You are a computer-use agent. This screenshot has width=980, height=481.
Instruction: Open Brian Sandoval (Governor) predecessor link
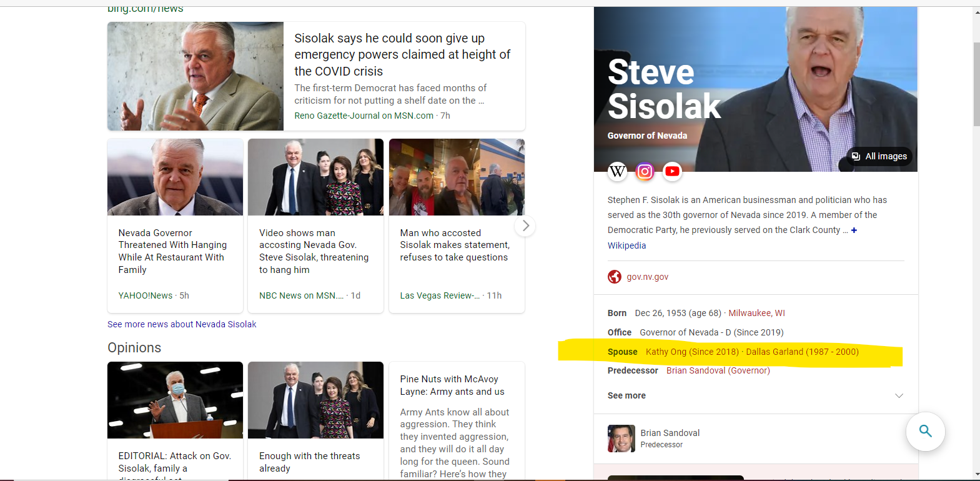pyautogui.click(x=718, y=370)
